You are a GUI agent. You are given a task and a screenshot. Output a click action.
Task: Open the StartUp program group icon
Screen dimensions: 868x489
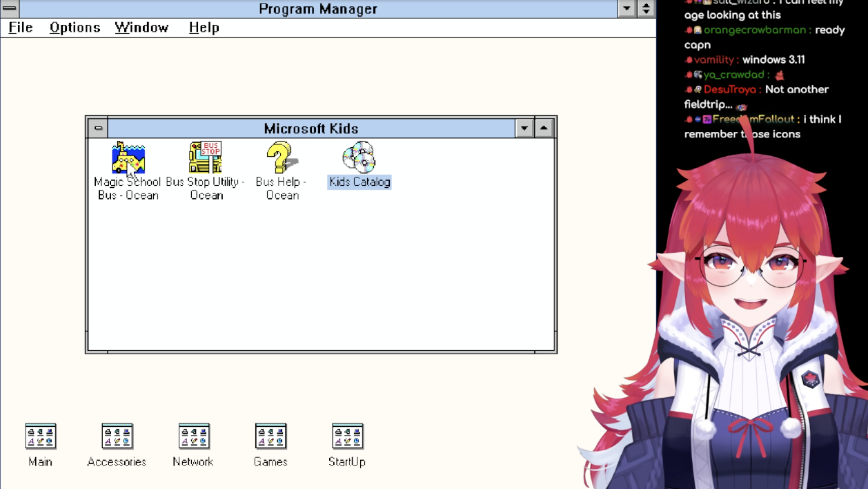[347, 437]
